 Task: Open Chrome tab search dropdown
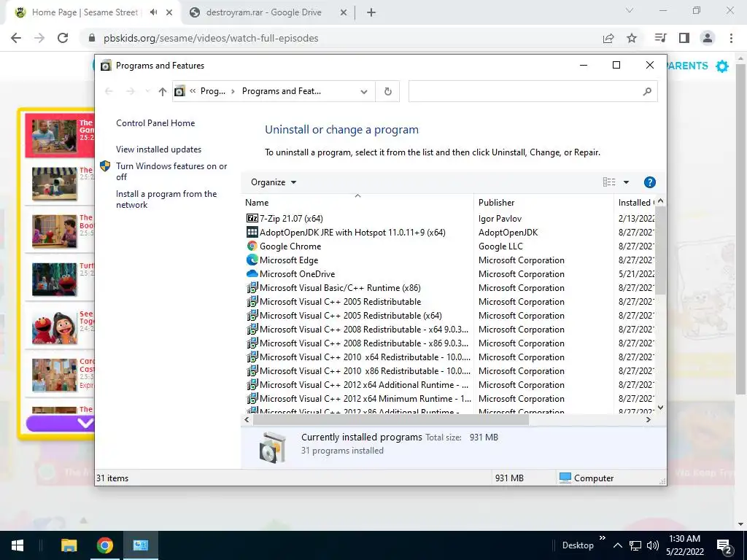pos(630,10)
